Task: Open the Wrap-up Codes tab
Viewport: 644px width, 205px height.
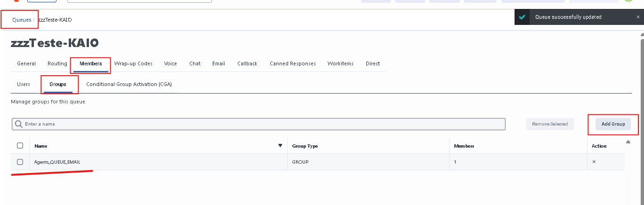Action: pos(133,63)
